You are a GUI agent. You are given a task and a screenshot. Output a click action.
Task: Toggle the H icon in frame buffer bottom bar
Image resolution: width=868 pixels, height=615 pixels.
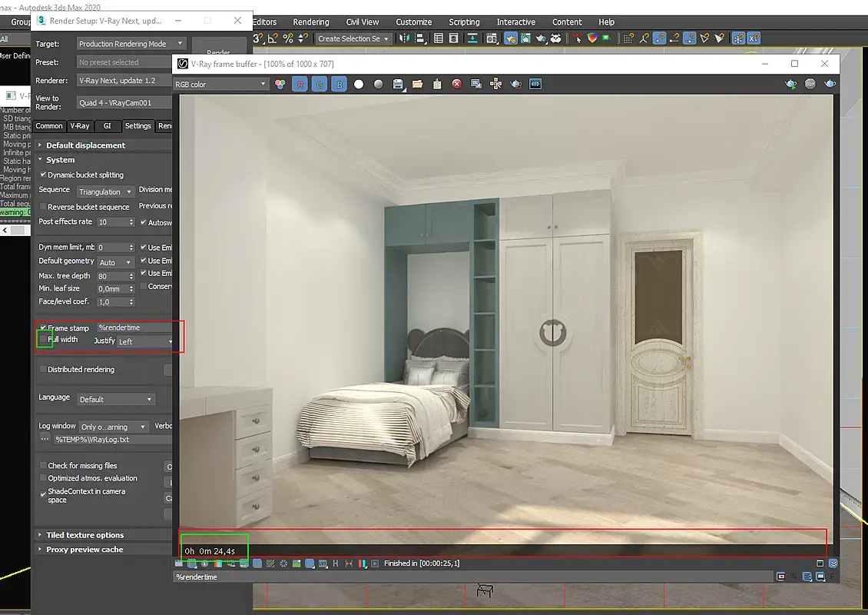tap(335, 563)
